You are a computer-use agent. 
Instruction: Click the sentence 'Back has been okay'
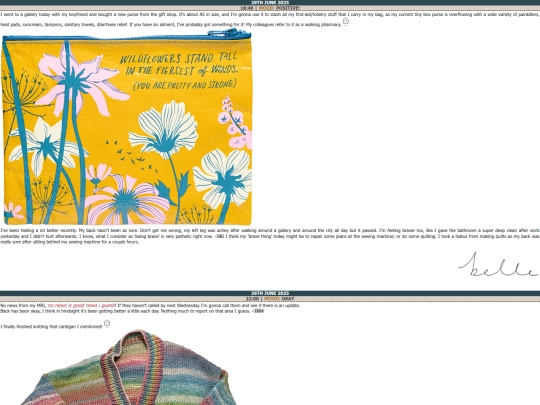tap(132, 311)
